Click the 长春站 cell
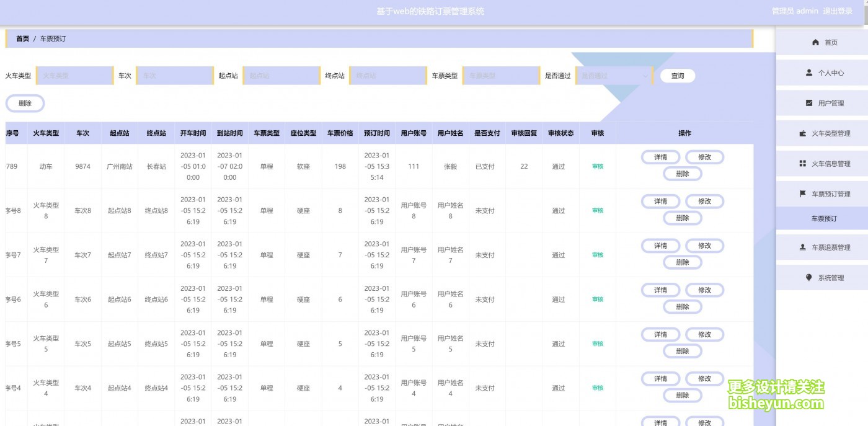This screenshot has width=868, height=426. click(156, 166)
